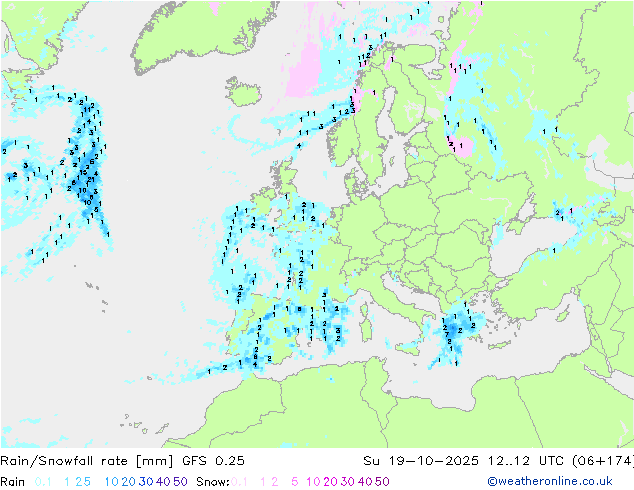The image size is (634, 490).
Task: Select the rain legend 5 value
Action: pyautogui.click(x=87, y=482)
